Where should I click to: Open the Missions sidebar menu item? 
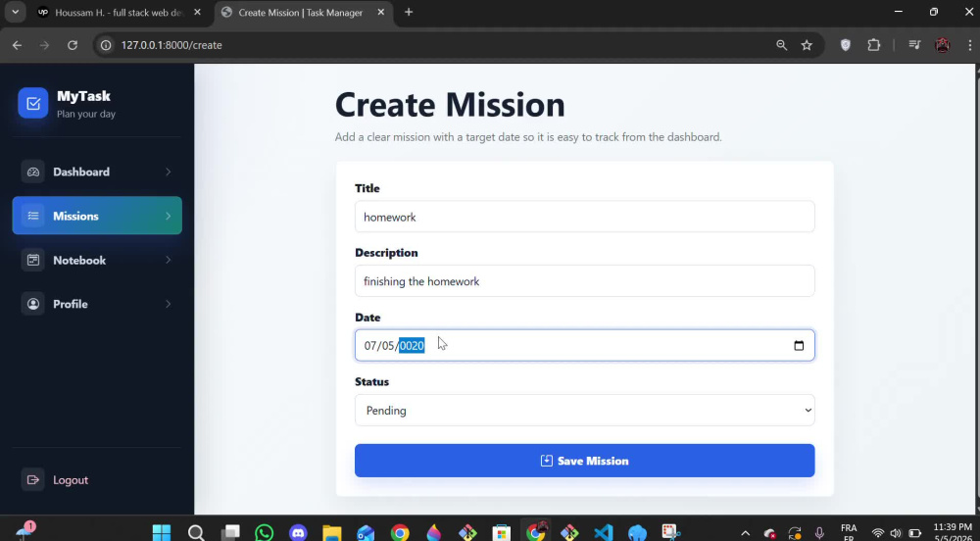coord(97,216)
